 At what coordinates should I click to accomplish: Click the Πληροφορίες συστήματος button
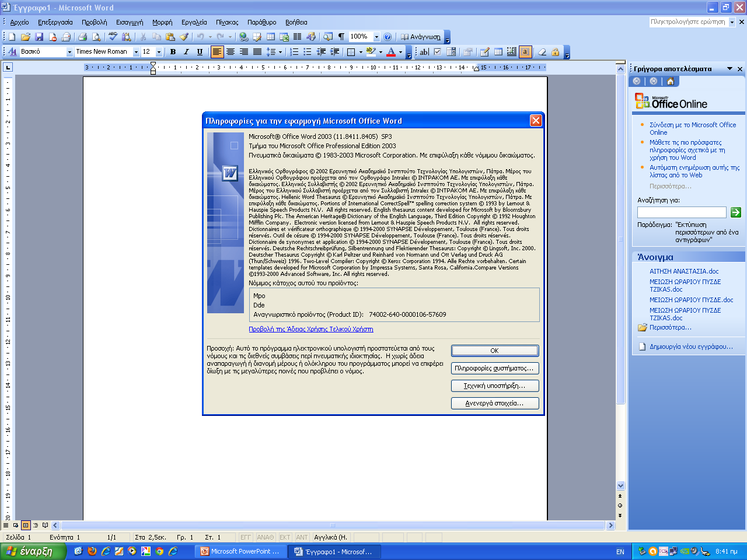pos(495,368)
